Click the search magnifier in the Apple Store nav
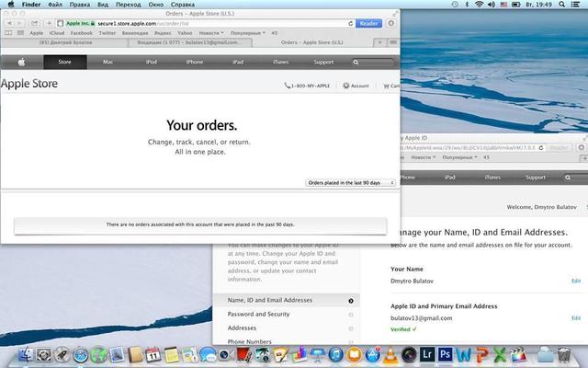This screenshot has height=368, width=588. (x=356, y=63)
